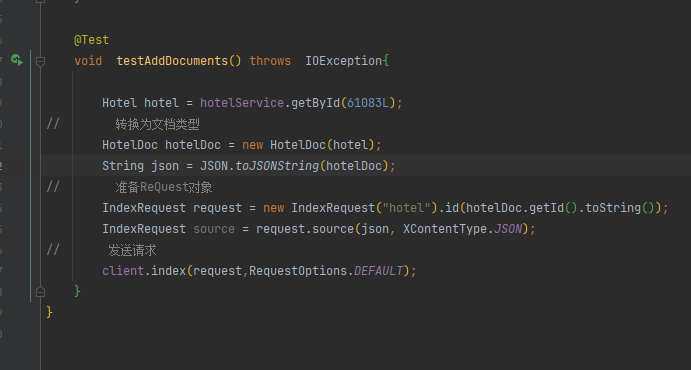Select toJSONString method call
This screenshot has width=691, height=370.
[x=277, y=166]
